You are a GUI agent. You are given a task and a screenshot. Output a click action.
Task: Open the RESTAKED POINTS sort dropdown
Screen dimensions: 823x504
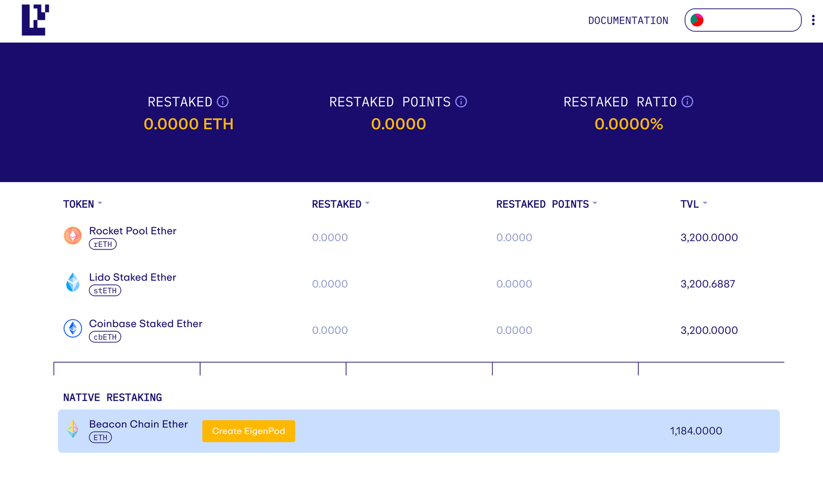[595, 203]
